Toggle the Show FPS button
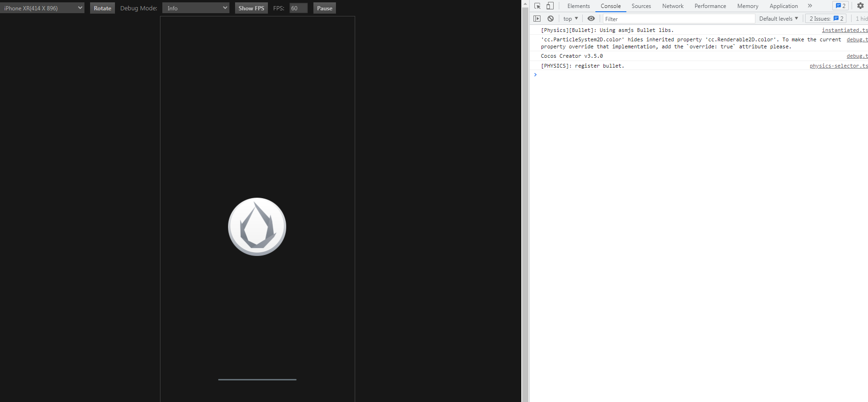Image resolution: width=868 pixels, height=402 pixels. pos(251,8)
